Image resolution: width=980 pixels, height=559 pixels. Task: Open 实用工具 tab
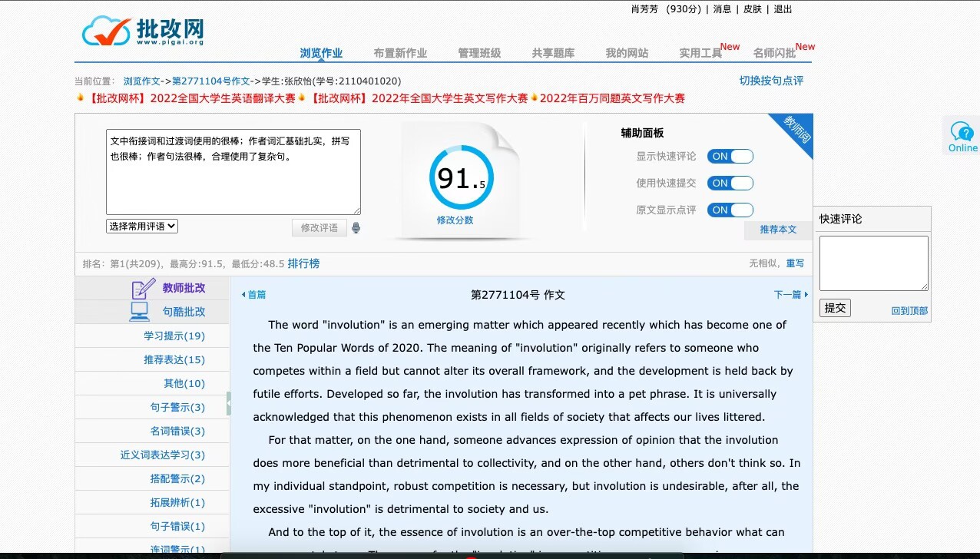pos(700,53)
